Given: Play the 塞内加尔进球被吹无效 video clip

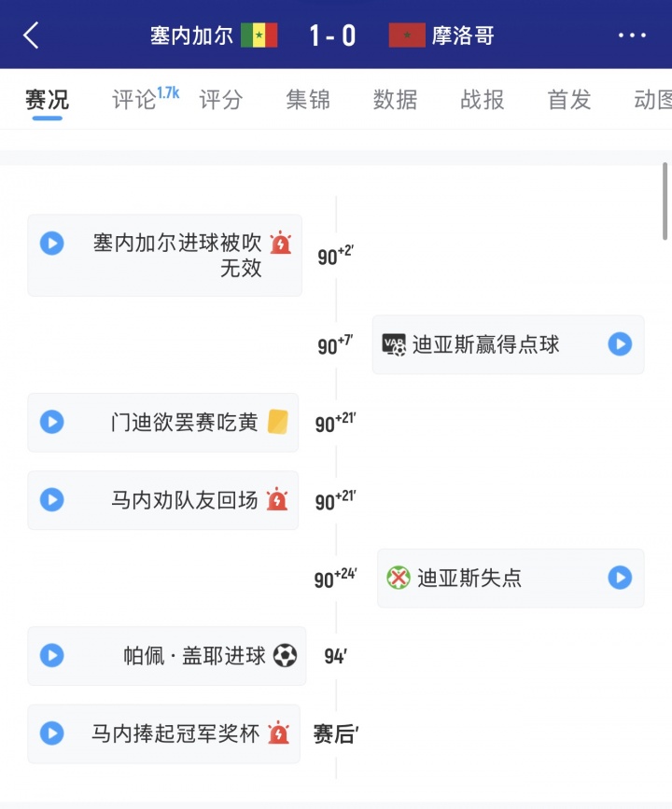Looking at the screenshot, I should coord(51,244).
